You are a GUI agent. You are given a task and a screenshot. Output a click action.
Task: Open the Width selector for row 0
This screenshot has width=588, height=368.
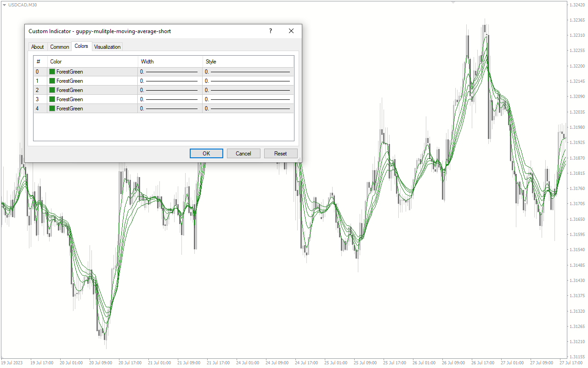click(170, 72)
